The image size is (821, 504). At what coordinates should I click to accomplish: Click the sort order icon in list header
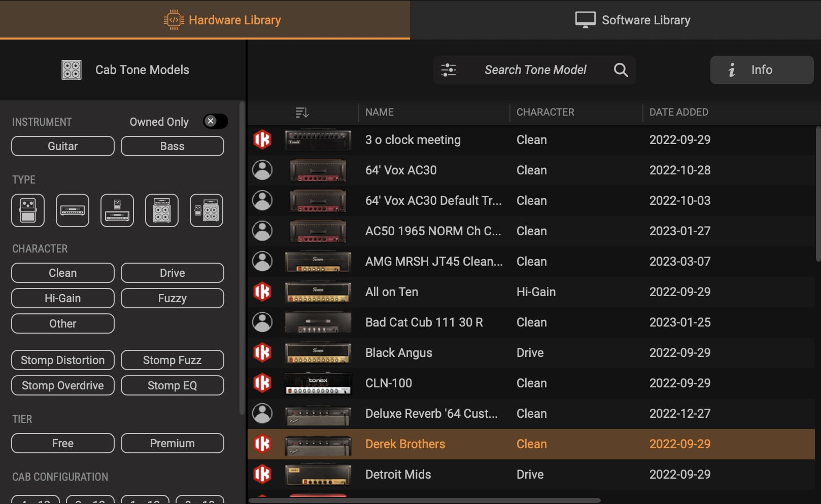click(x=302, y=112)
